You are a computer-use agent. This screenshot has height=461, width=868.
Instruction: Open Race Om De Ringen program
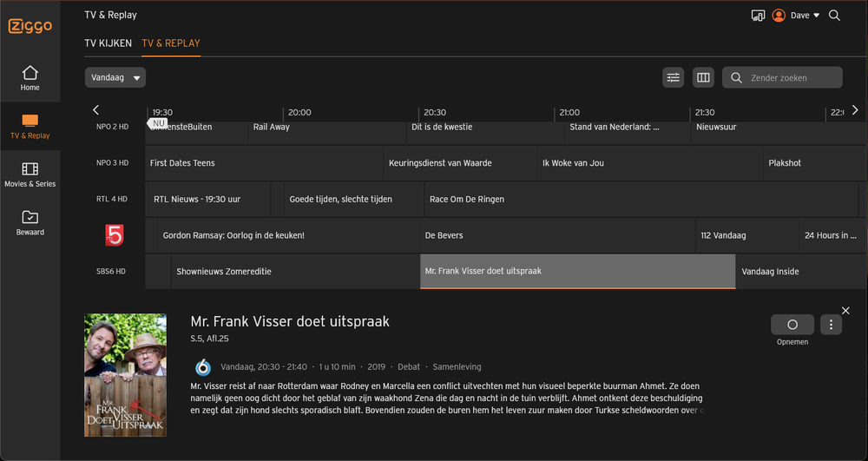pos(641,199)
